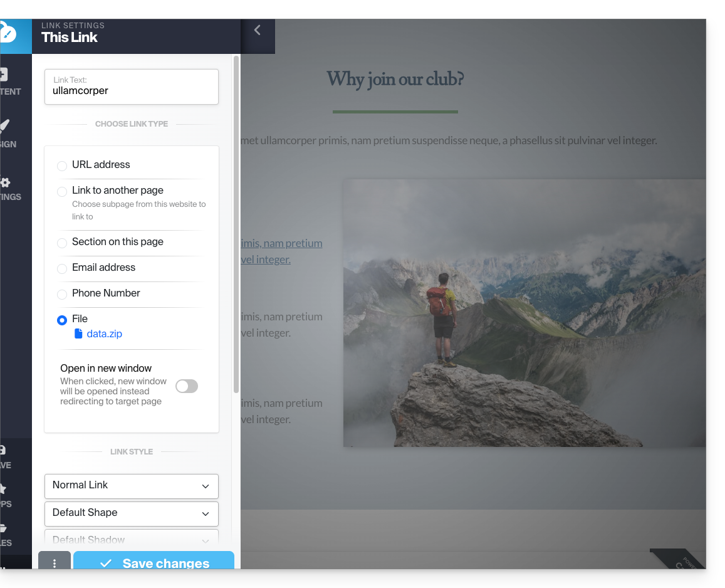Select the Phone Number radio option
This screenshot has width=725, height=588.
(62, 294)
